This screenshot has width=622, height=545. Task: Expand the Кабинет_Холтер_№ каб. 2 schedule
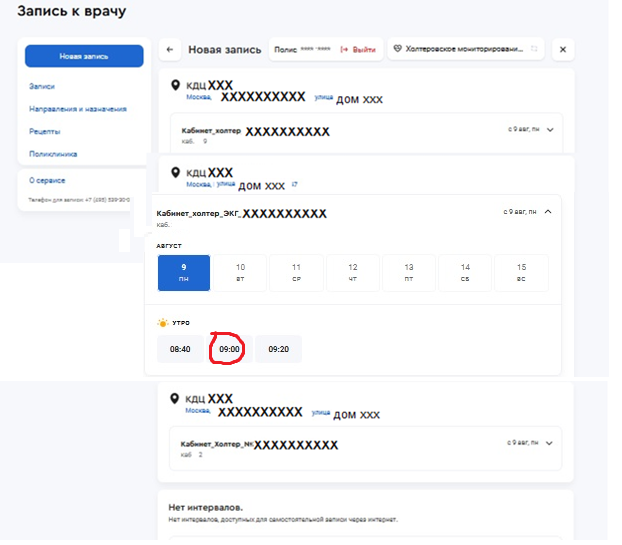coord(549,441)
